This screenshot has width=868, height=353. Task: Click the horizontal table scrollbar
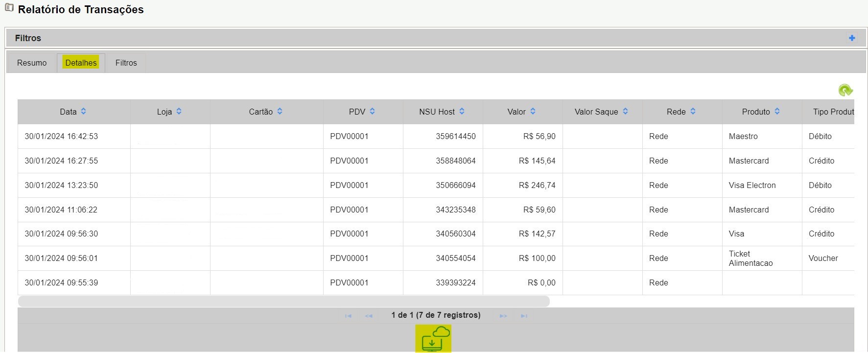[283, 301]
